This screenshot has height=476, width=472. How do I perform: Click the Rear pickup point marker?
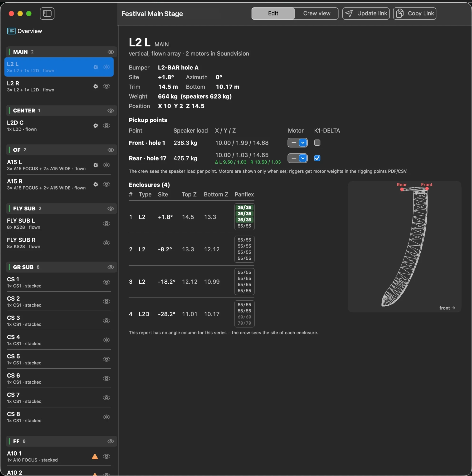(x=402, y=189)
